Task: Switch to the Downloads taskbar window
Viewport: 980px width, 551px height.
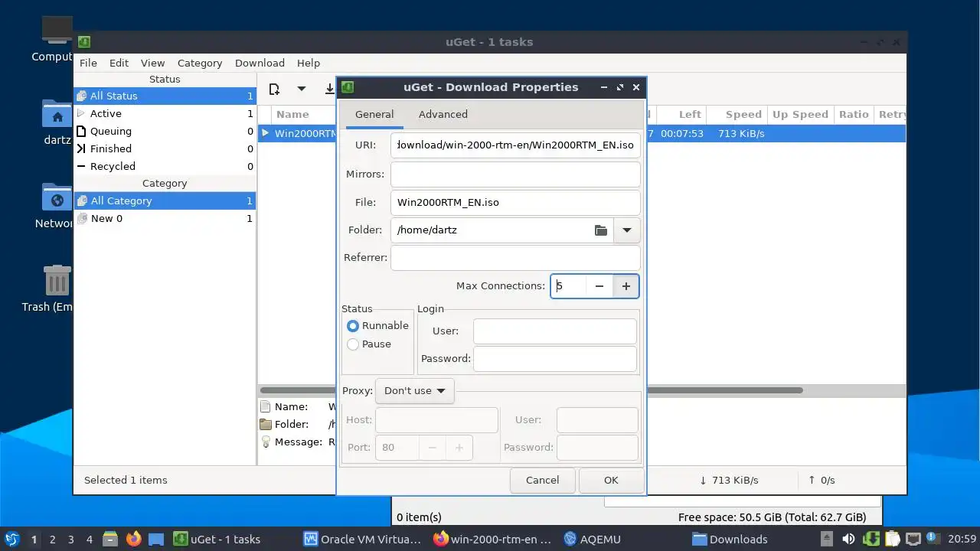Action: coord(730,540)
